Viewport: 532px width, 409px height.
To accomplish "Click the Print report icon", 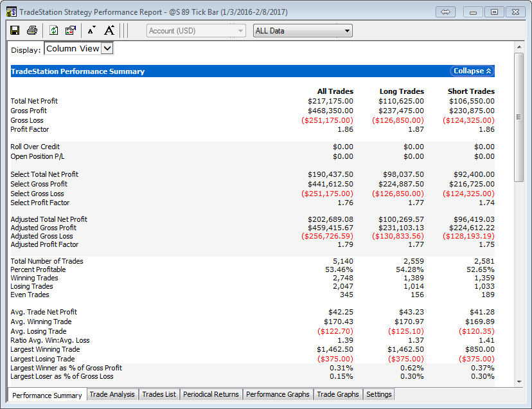I will 32,30.
